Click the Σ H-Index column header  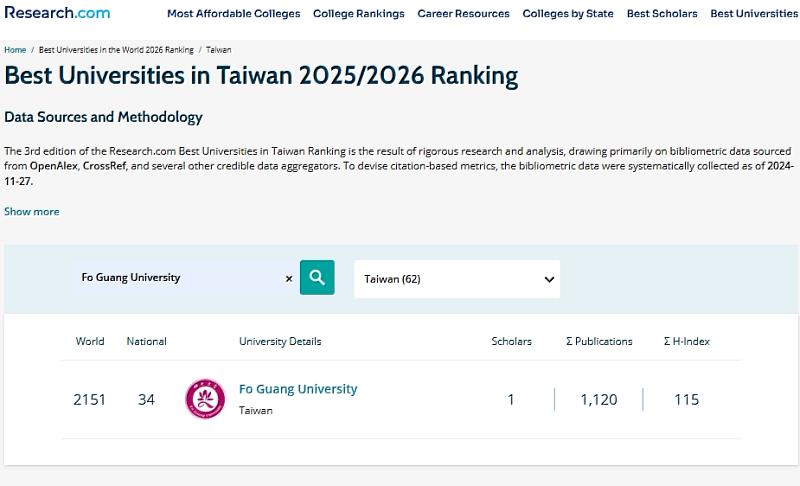pyautogui.click(x=687, y=341)
